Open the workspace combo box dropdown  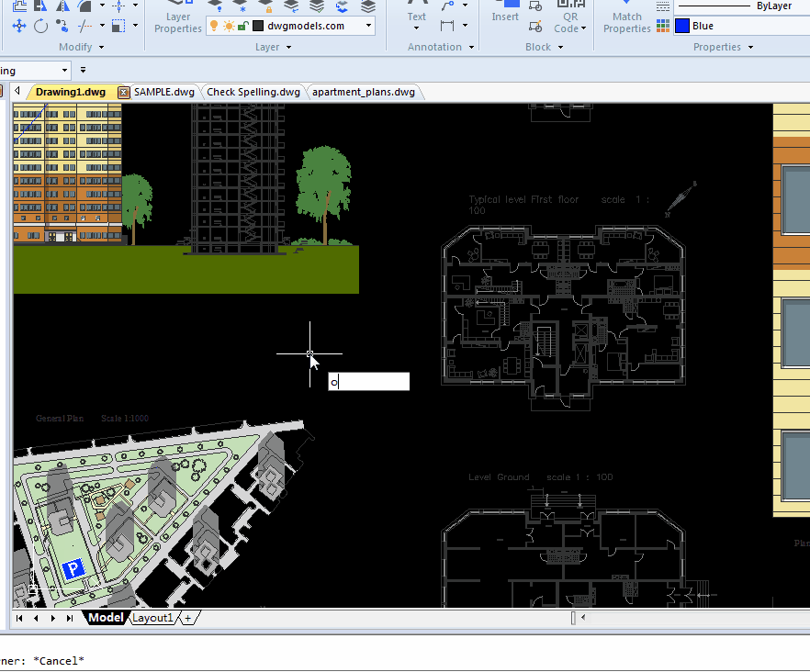click(64, 71)
